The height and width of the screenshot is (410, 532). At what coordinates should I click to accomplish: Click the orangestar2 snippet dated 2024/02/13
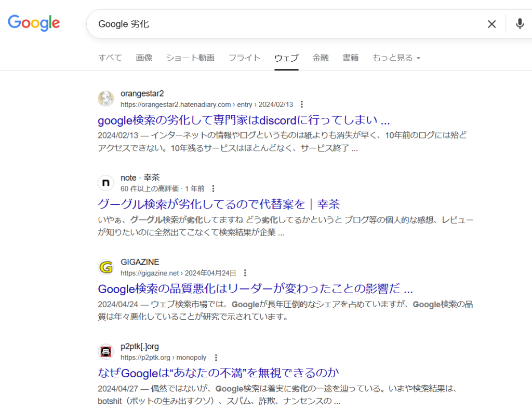click(282, 142)
